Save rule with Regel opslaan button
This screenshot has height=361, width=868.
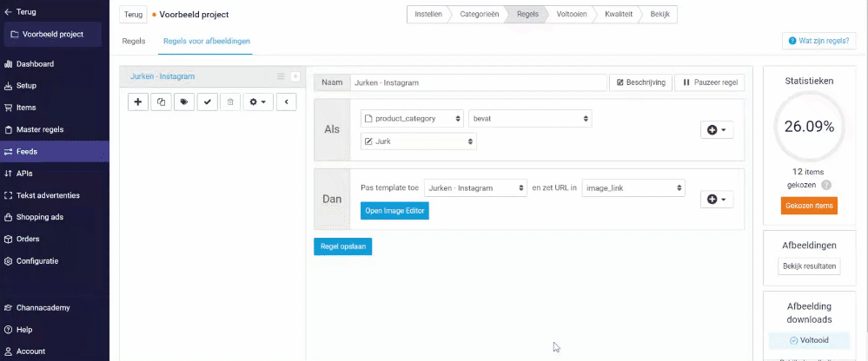point(342,246)
